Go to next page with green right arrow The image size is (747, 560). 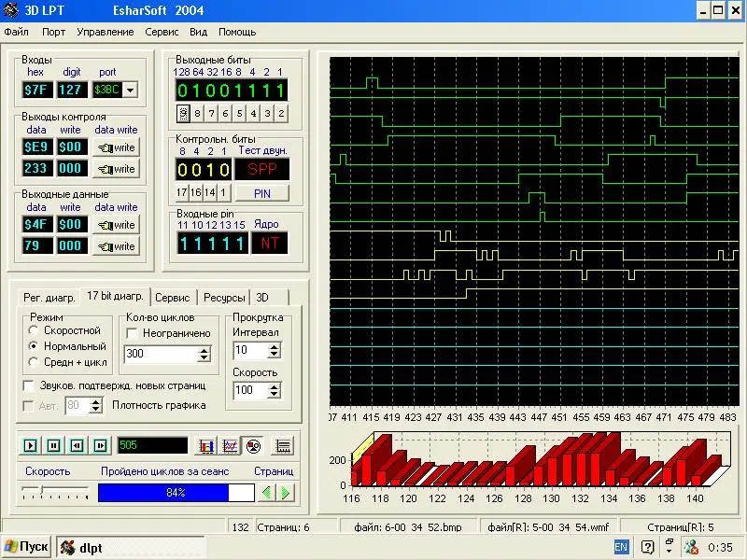pos(287,492)
